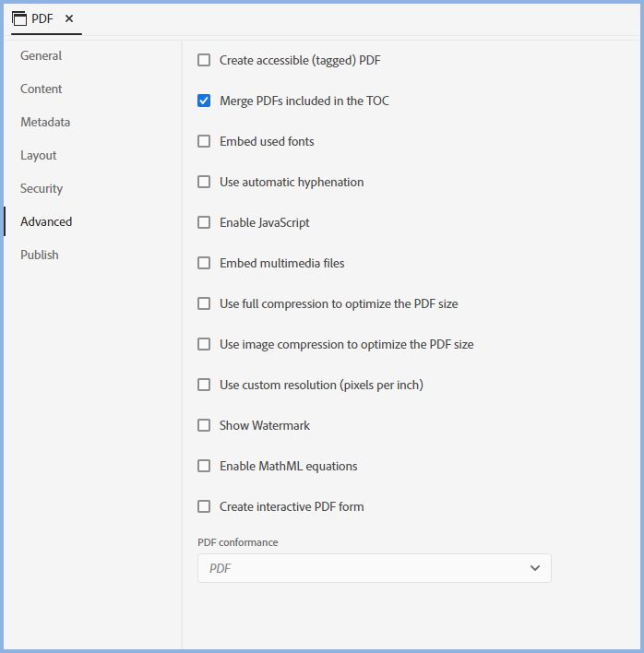Check the Enable JavaScript option
The height and width of the screenshot is (653, 644).
[x=204, y=223]
